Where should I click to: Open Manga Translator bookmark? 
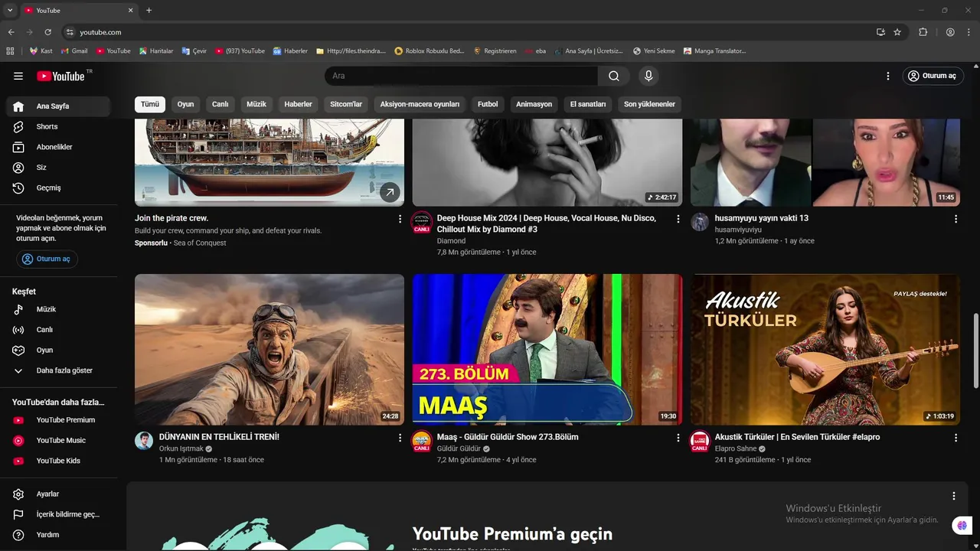click(x=714, y=51)
